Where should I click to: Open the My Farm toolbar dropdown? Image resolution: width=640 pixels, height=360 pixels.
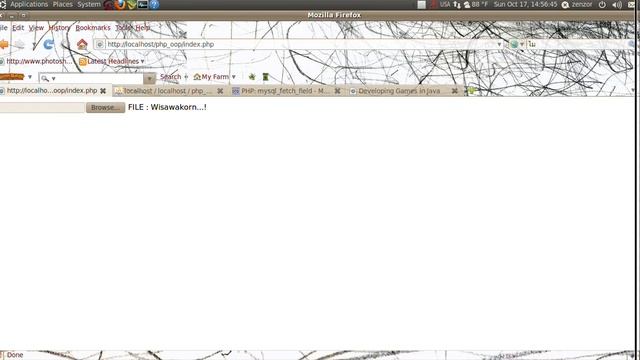point(215,77)
